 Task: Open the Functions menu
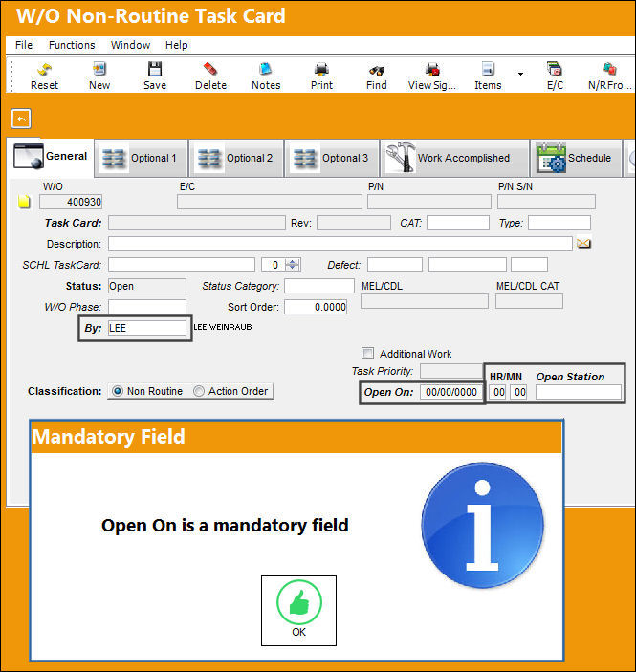(72, 45)
